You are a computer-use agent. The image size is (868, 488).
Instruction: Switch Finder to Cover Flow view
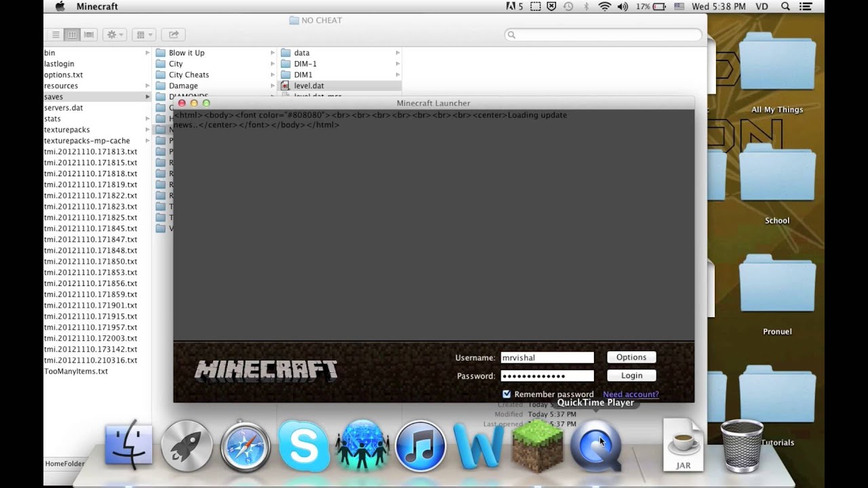pyautogui.click(x=89, y=34)
